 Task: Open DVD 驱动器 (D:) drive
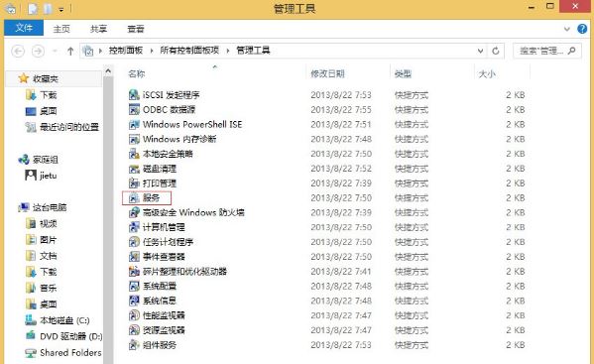[x=70, y=336]
